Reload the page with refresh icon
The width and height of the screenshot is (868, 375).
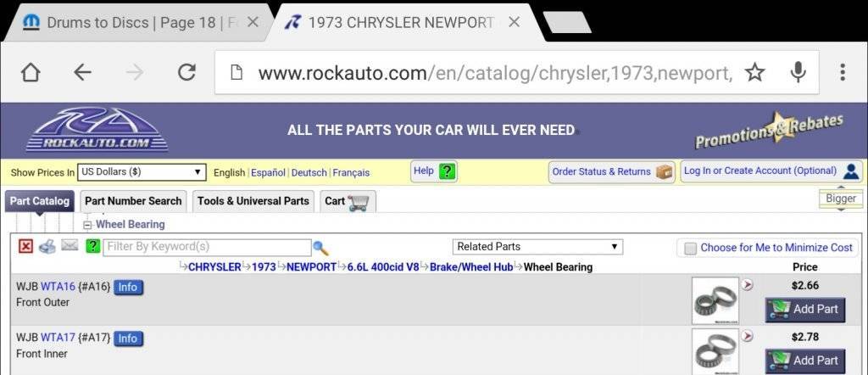pos(186,73)
